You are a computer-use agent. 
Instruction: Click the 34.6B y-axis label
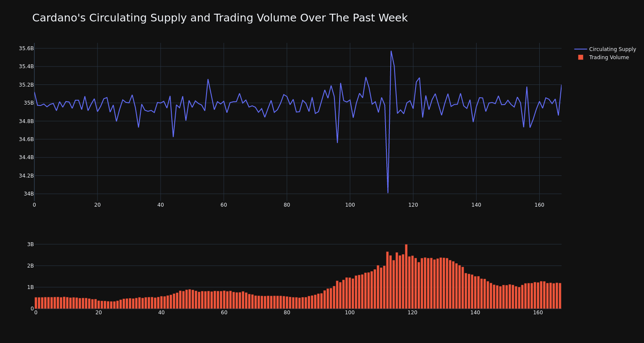(x=26, y=139)
